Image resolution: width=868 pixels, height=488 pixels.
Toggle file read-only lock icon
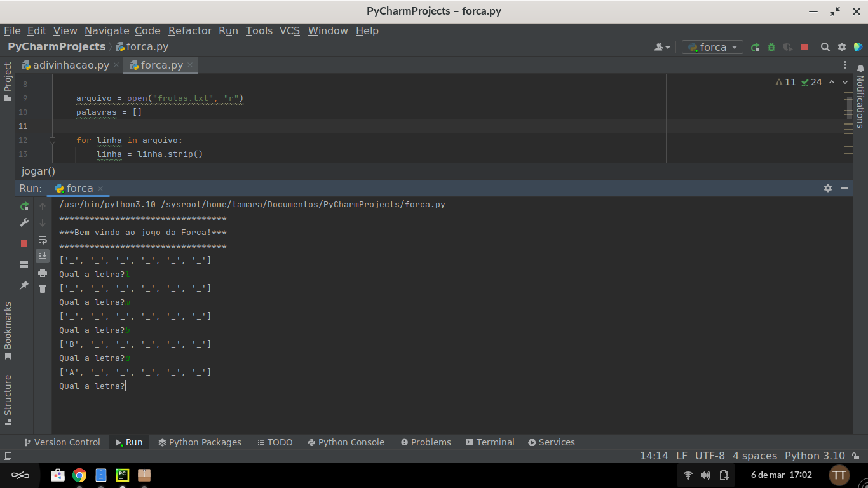[x=856, y=456]
